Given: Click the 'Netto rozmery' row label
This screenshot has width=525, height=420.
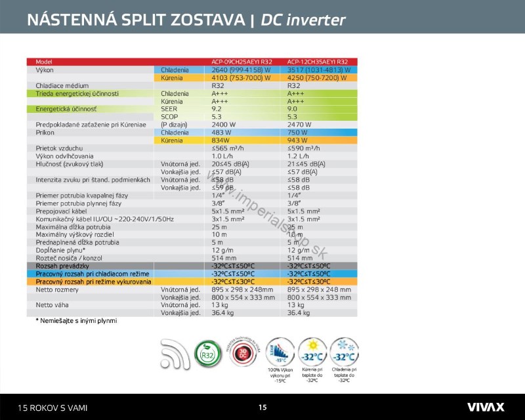Looking at the screenshot, I should 57,289.
